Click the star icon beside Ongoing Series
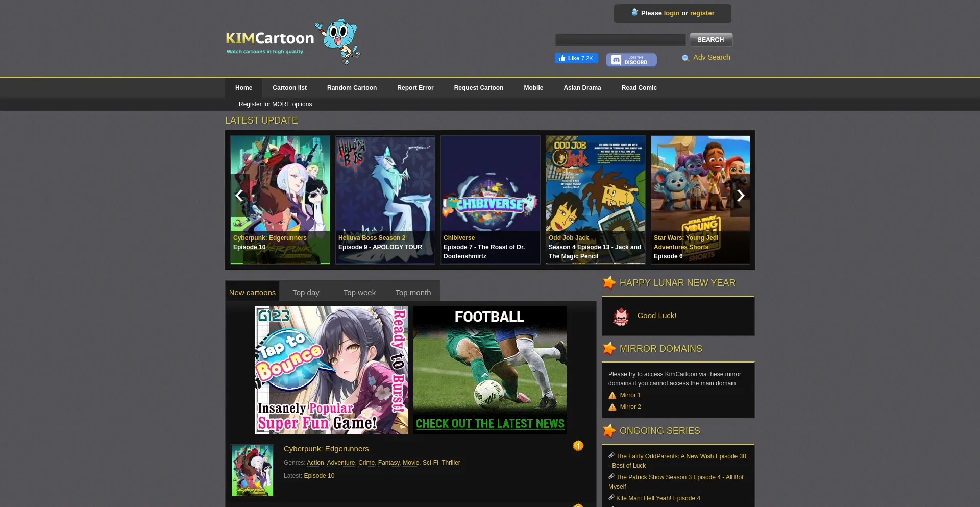Screen dimensions: 980x507 pos(609,431)
